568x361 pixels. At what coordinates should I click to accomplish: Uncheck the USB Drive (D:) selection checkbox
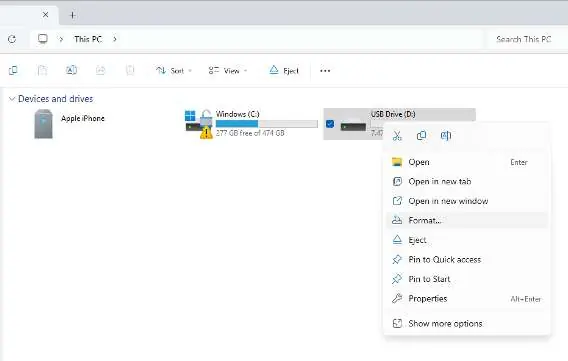point(330,124)
